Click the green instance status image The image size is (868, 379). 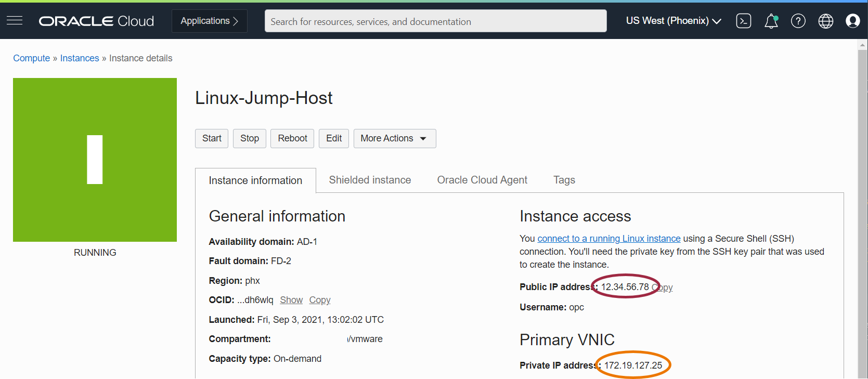(95, 160)
